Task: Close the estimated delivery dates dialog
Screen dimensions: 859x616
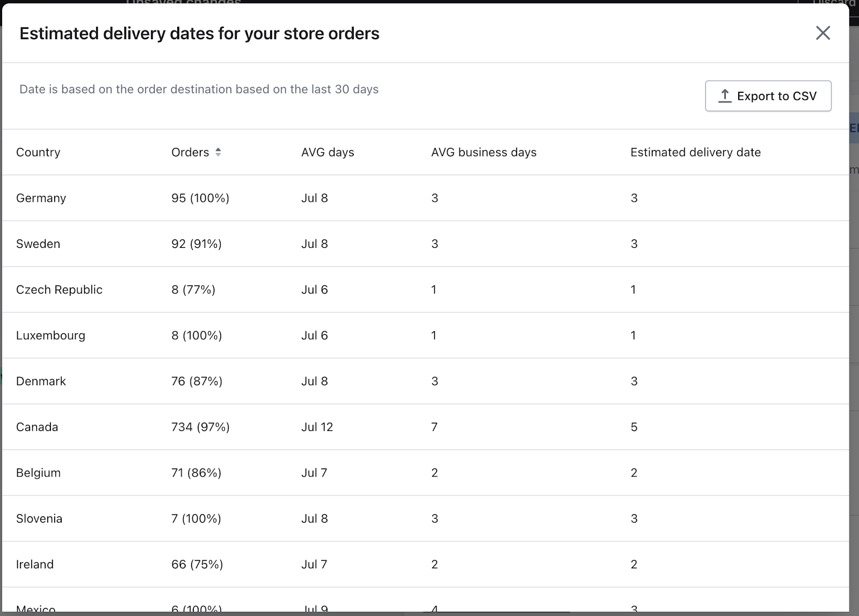Action: [x=822, y=33]
